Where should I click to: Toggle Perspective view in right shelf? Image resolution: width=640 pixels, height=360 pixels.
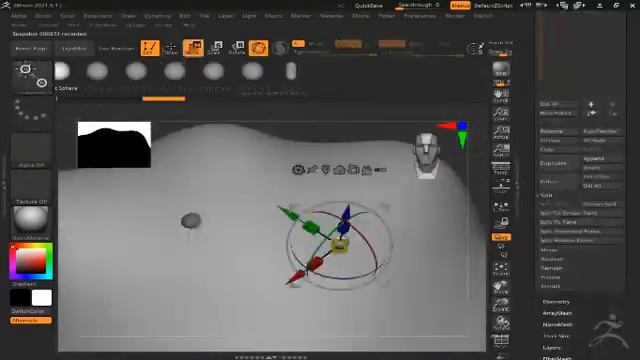(501, 169)
